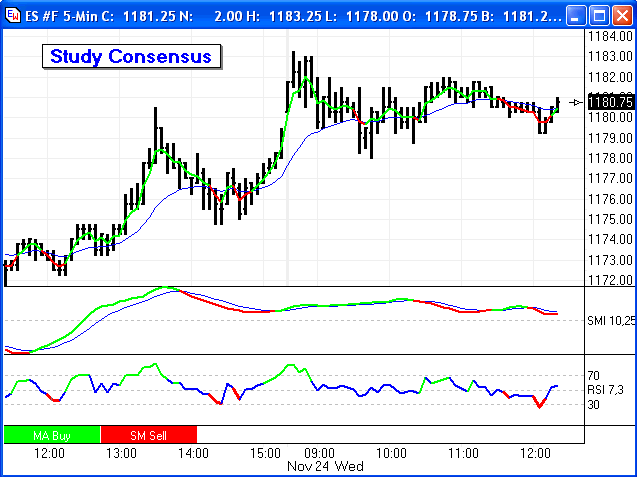Image resolution: width=637 pixels, height=477 pixels.
Task: Click the current price arrow marker
Action: pyautogui.click(x=577, y=101)
